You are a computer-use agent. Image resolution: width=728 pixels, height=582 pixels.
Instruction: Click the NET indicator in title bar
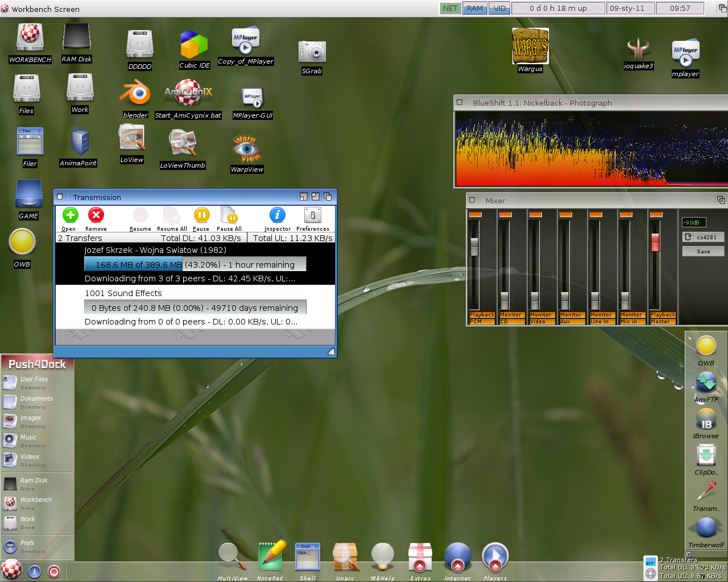coord(450,8)
